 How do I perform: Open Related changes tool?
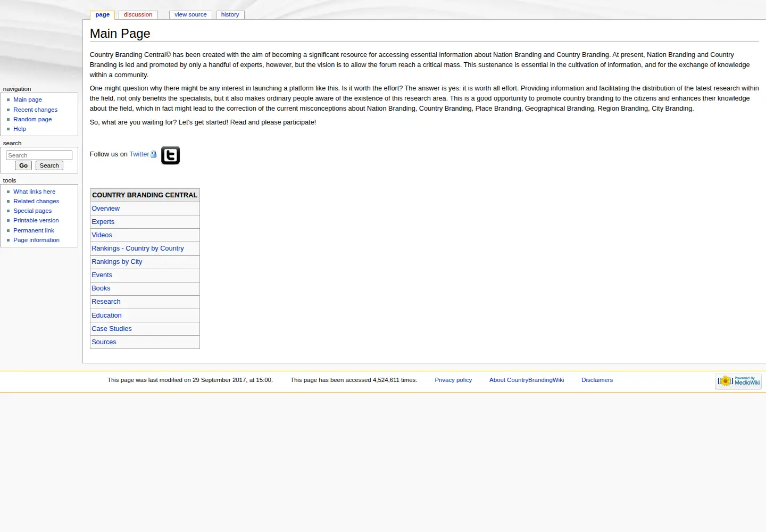[36, 201]
